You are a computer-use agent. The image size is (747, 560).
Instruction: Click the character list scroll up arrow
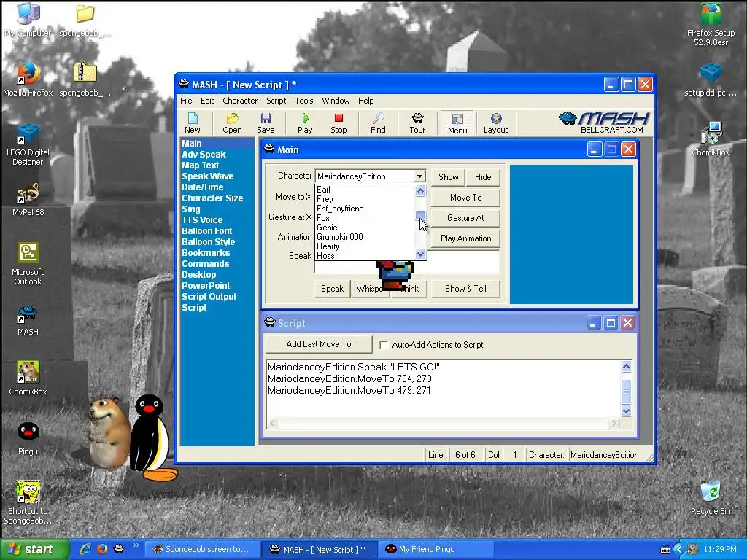click(420, 191)
